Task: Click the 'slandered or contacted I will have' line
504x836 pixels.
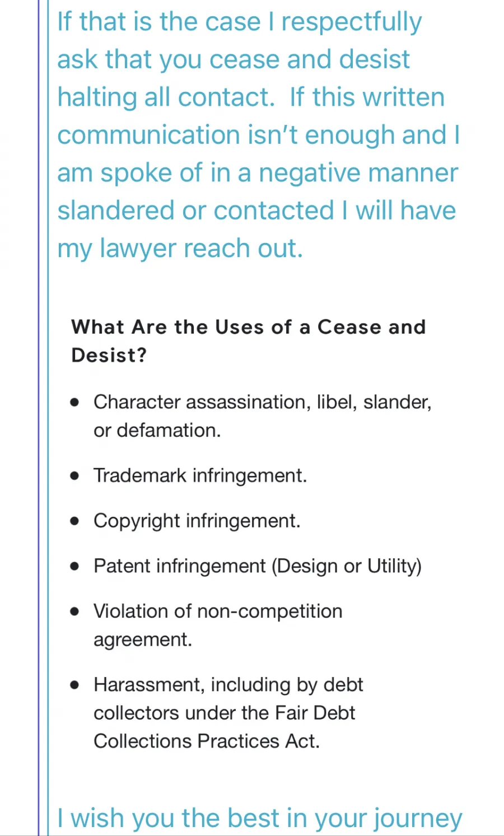Action: point(256,211)
